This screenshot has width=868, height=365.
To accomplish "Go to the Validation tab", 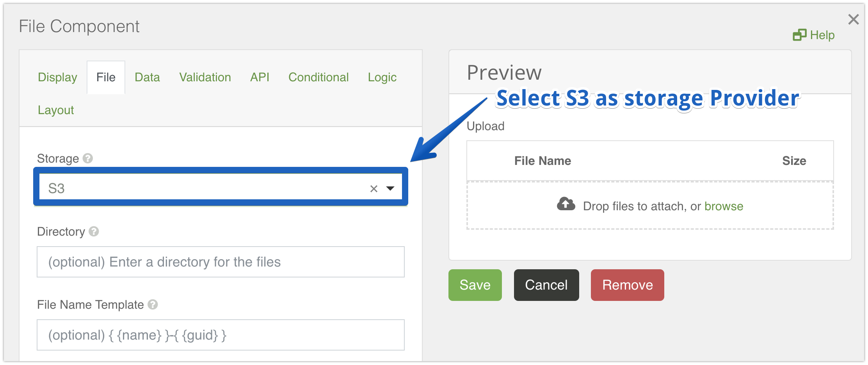I will 205,77.
